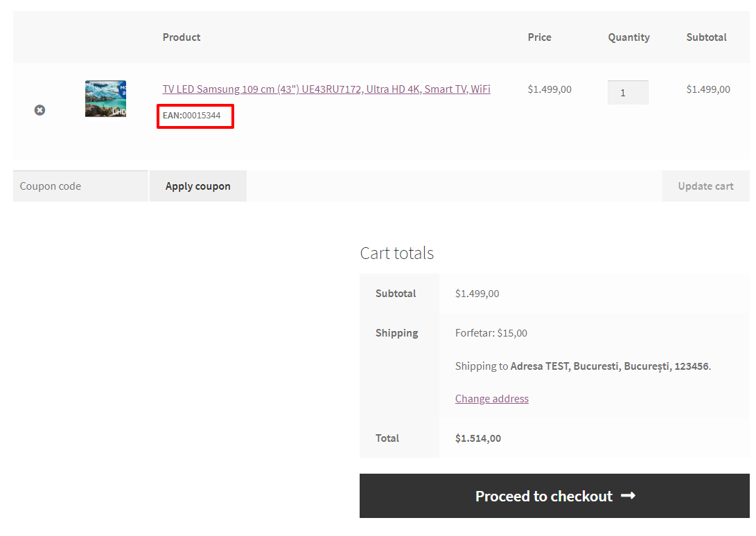Image resolution: width=756 pixels, height=536 pixels.
Task: Click the Quantity column header
Action: (x=628, y=37)
